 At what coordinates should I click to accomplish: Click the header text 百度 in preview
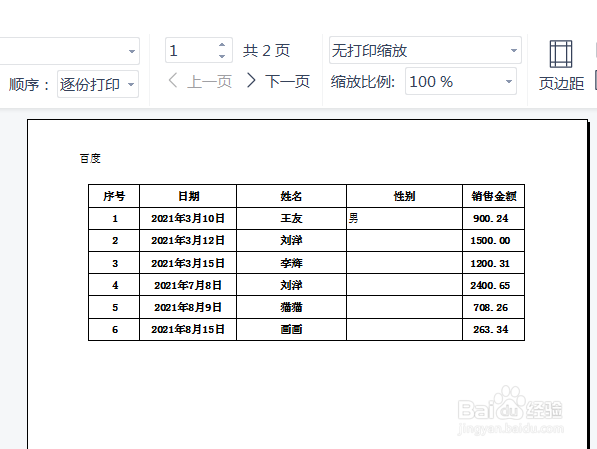tap(90, 158)
